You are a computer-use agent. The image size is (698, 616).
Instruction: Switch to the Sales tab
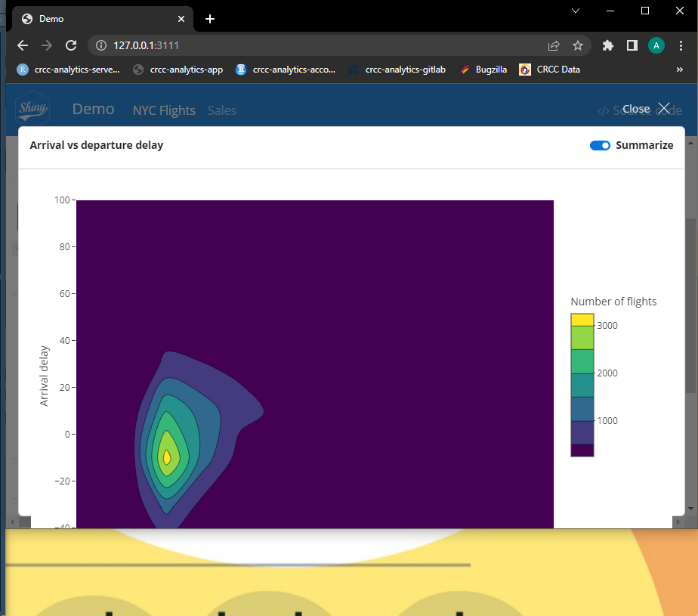tap(222, 110)
